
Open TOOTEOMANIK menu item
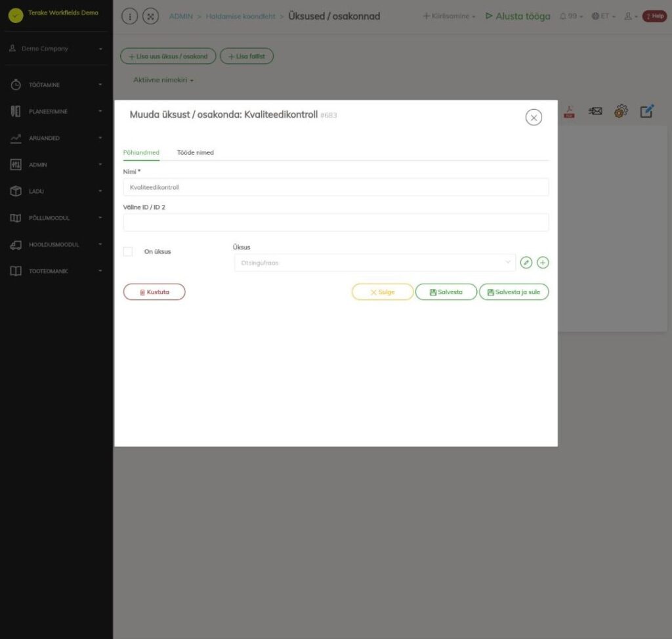tap(56, 271)
